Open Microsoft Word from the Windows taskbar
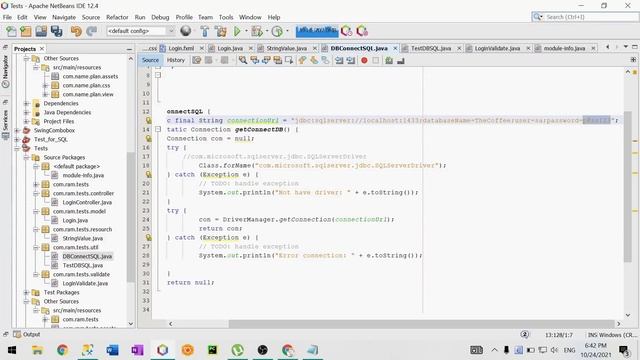This screenshot has height=360, width=640. point(112,350)
